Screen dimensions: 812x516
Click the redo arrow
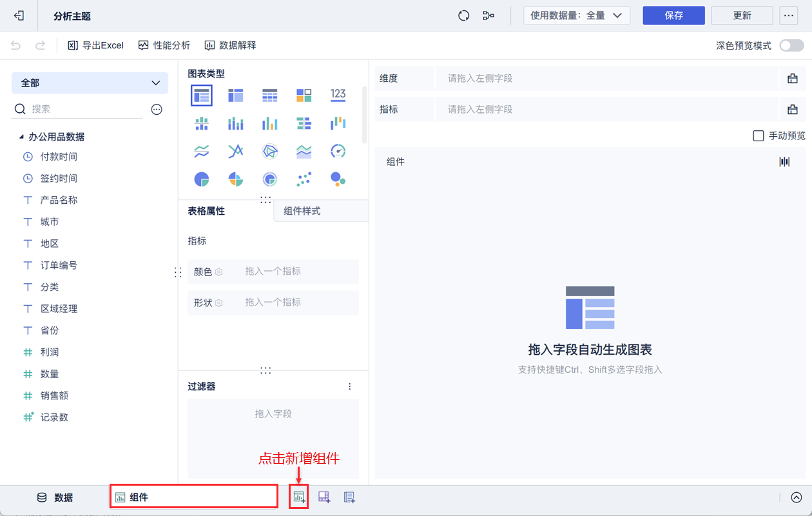click(40, 45)
